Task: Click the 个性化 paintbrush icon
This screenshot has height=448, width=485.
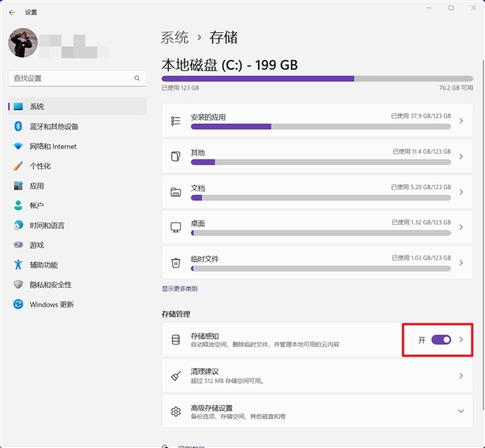Action: coord(18,166)
